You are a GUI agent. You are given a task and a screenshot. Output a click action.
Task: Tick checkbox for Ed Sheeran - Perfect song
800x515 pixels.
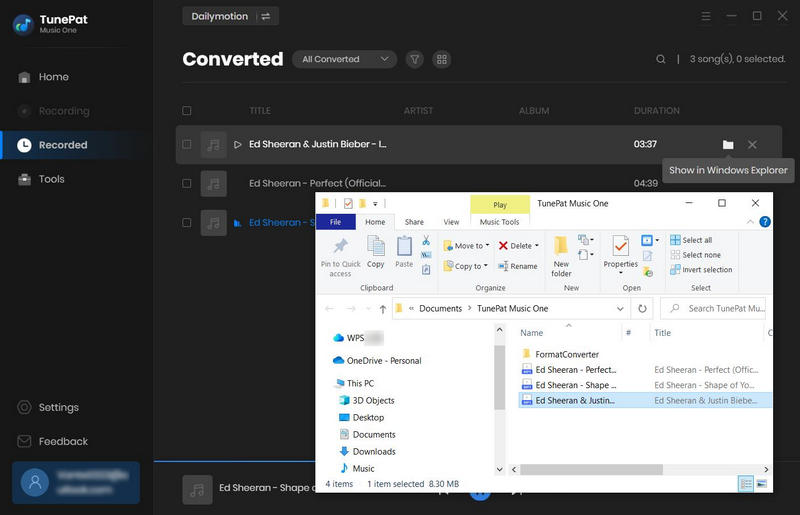point(187,184)
